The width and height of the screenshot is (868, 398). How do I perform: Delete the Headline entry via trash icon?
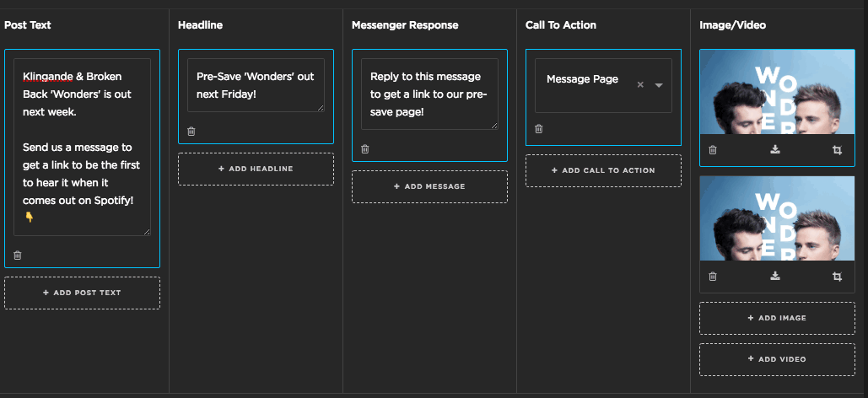[x=191, y=132]
